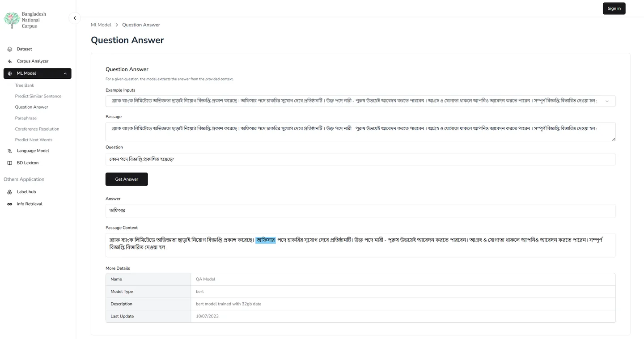
Task: Open the Paraphrase model page
Action: click(26, 118)
